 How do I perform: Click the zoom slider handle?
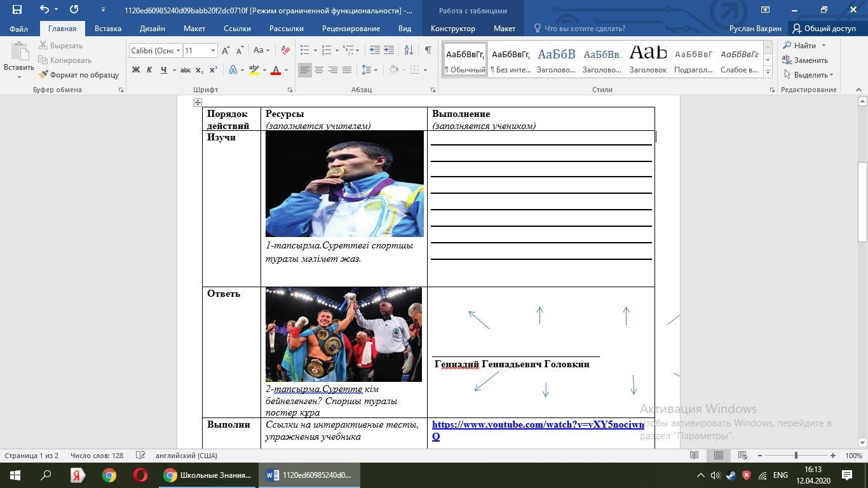796,456
